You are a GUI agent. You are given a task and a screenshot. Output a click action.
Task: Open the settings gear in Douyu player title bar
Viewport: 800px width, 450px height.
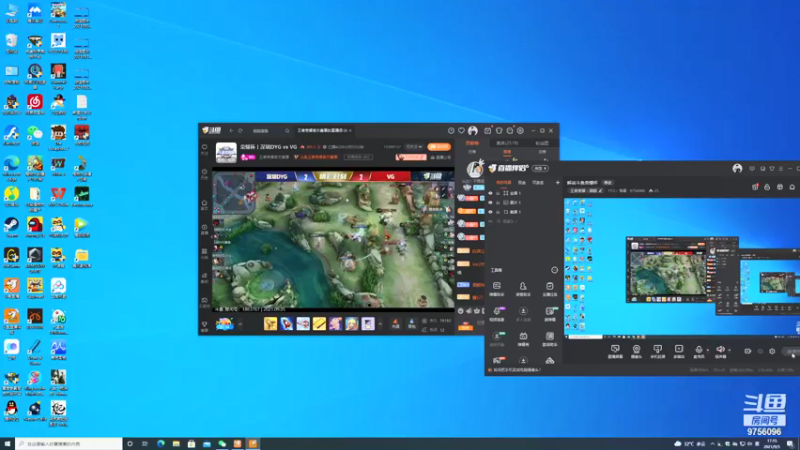click(x=520, y=131)
